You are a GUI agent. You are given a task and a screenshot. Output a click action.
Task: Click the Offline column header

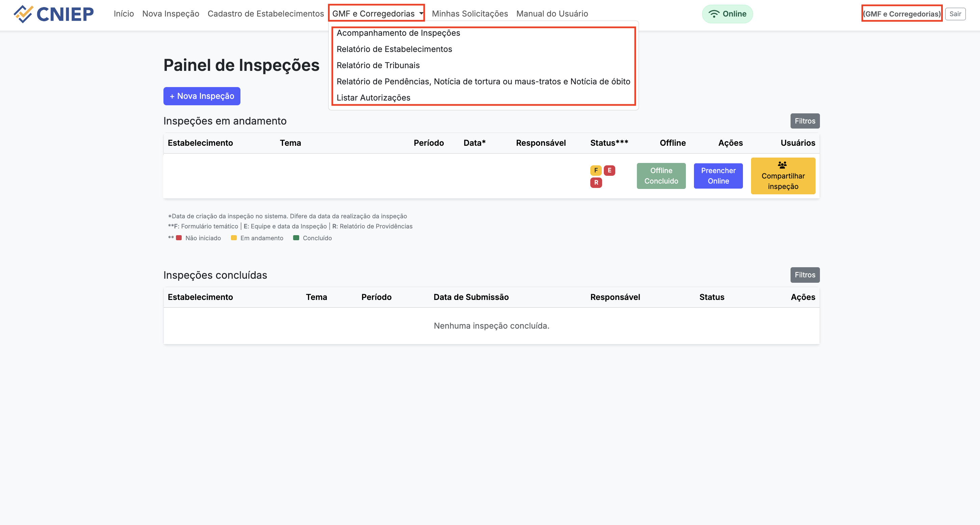[673, 143]
